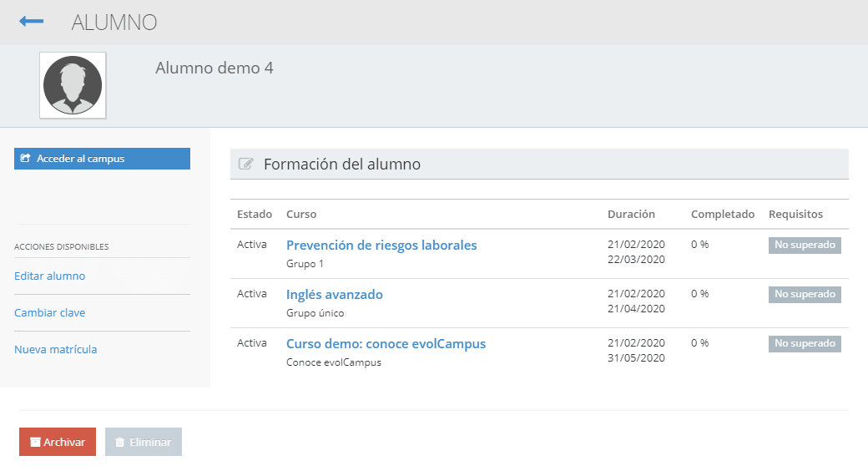Click No superado badge for Inglés avanzado
The height and width of the screenshot is (476, 868).
[x=805, y=294]
